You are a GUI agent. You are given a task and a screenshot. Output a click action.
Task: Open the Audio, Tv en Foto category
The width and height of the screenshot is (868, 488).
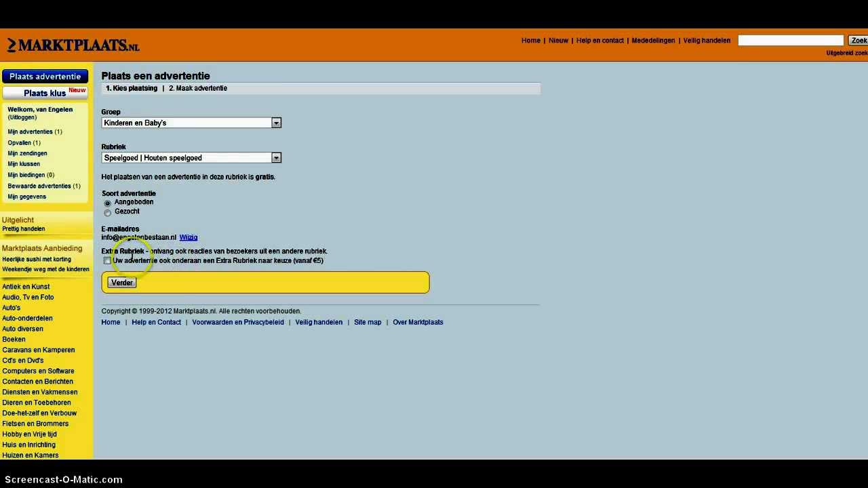tap(28, 297)
